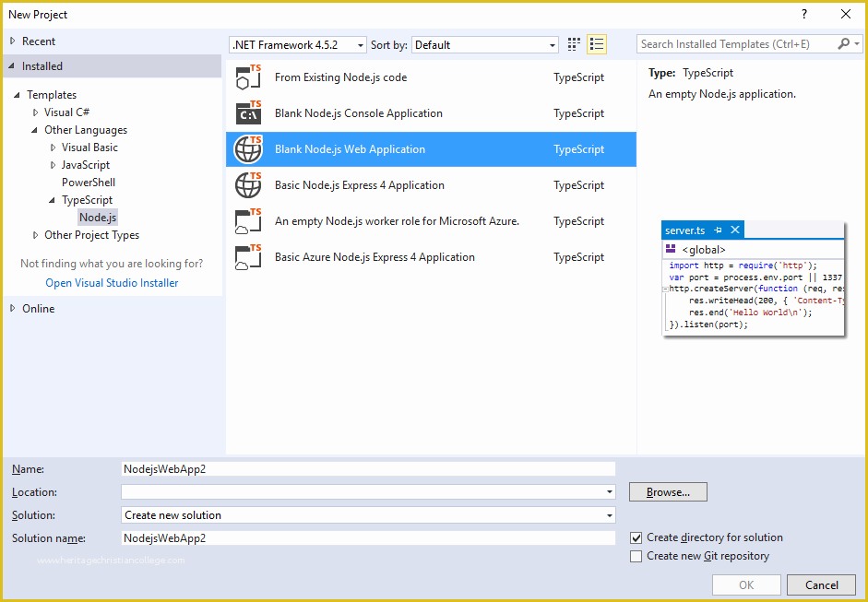Uncheck Create directory for solution
Image resolution: width=868 pixels, height=602 pixels.
coord(636,537)
